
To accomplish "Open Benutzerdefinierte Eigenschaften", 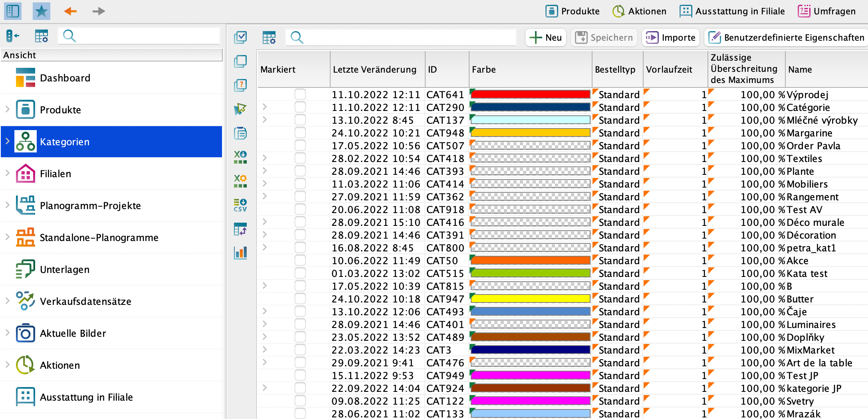I will [786, 38].
